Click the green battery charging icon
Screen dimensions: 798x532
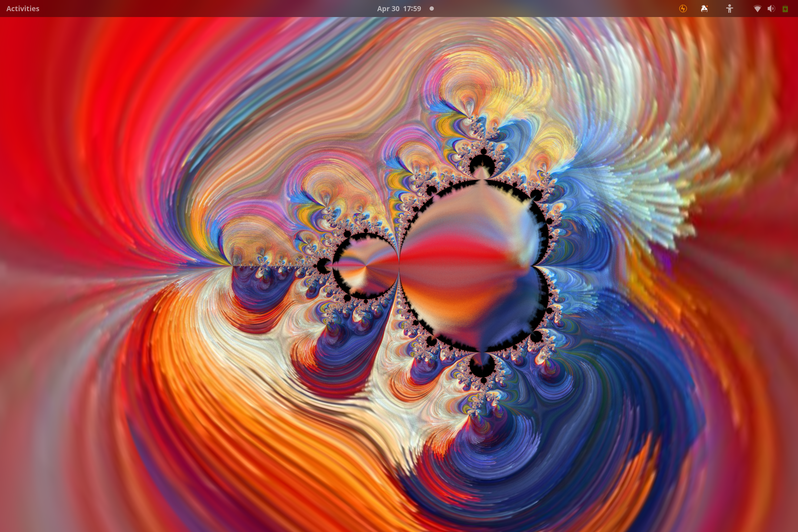[x=785, y=9]
